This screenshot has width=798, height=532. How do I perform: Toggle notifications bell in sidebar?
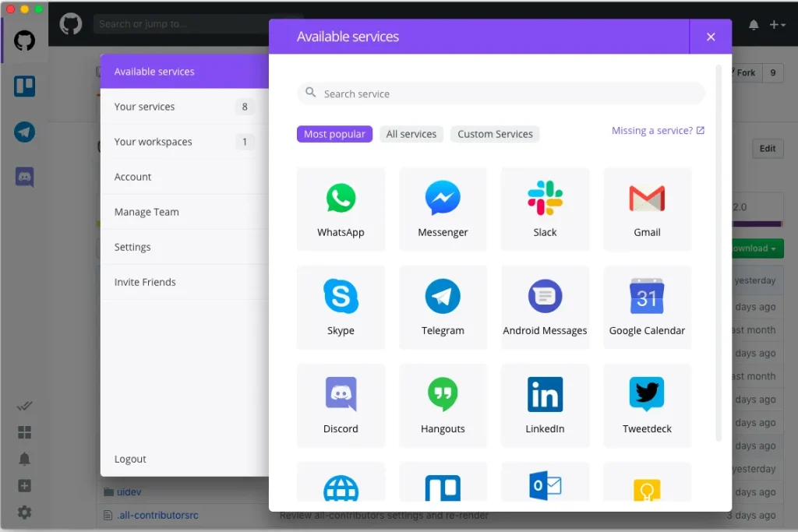tap(24, 460)
